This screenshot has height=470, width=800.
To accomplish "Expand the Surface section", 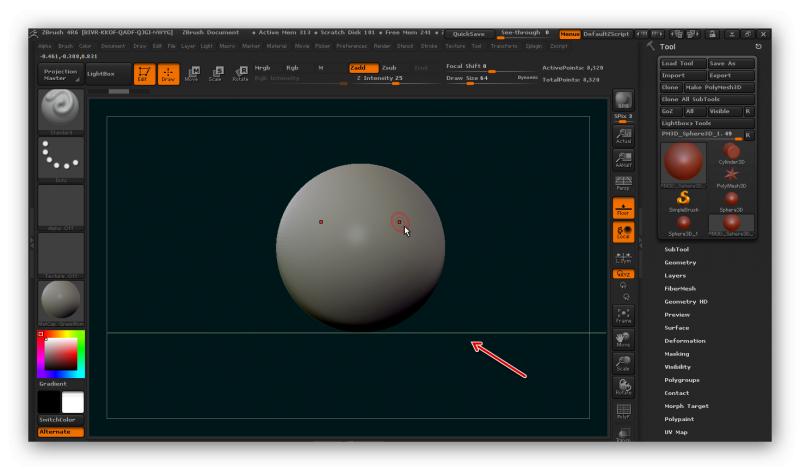I will 677,328.
